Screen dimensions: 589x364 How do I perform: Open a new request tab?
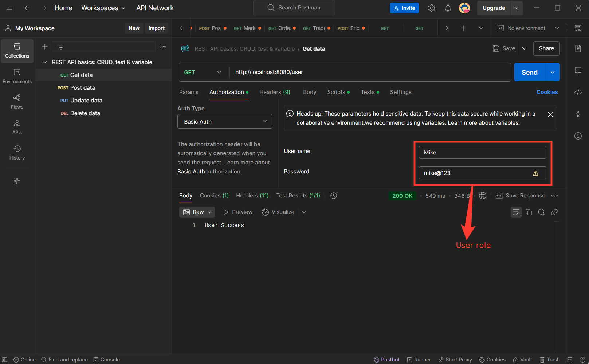[x=463, y=28]
